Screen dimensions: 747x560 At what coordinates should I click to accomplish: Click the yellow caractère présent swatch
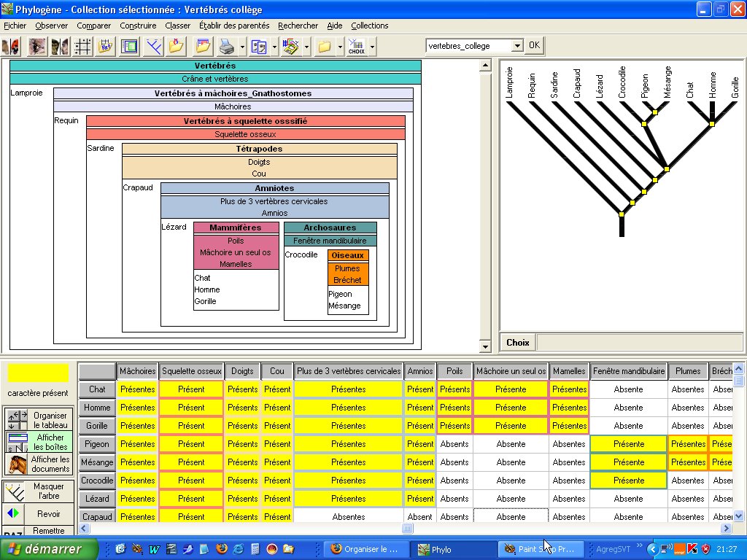(x=38, y=373)
